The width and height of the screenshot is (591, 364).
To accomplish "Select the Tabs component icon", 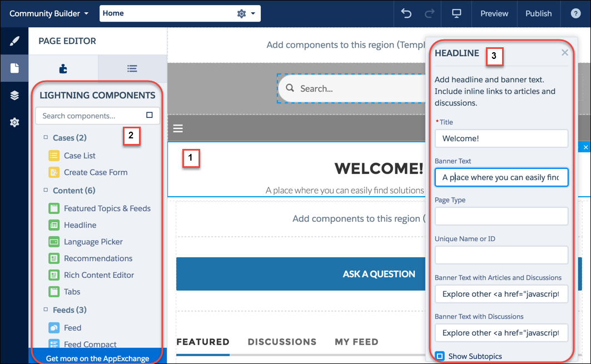I will click(x=54, y=291).
